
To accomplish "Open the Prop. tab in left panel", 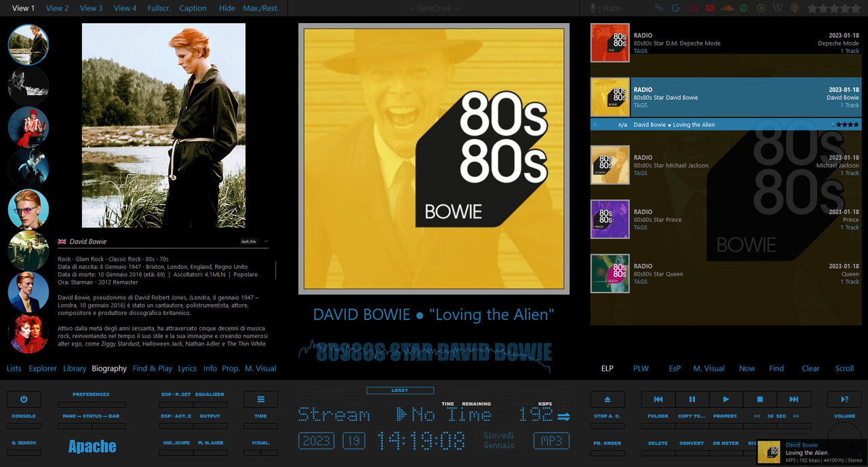I will [x=231, y=369].
